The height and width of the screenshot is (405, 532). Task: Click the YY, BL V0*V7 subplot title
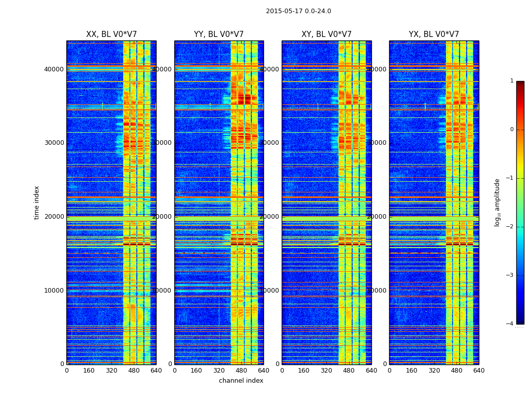point(219,34)
